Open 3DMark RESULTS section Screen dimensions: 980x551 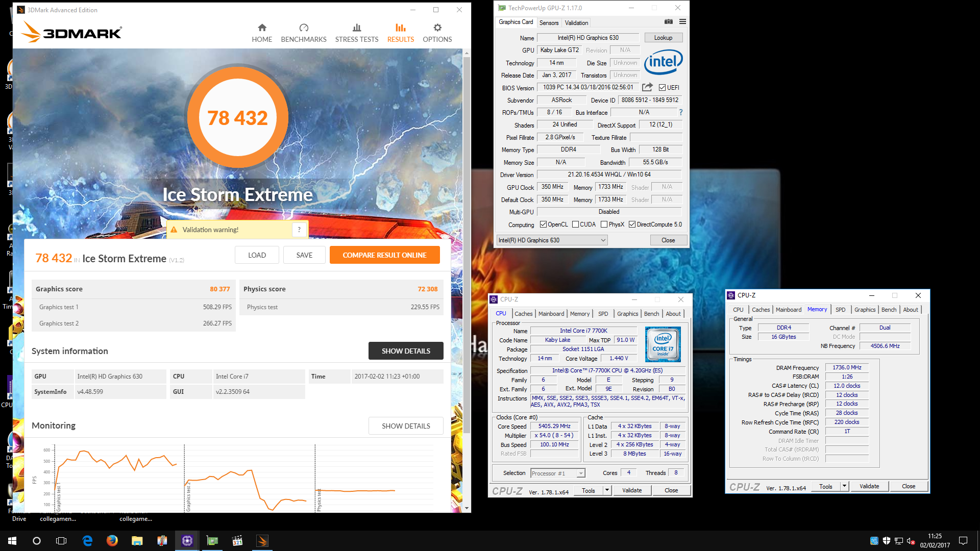point(401,33)
